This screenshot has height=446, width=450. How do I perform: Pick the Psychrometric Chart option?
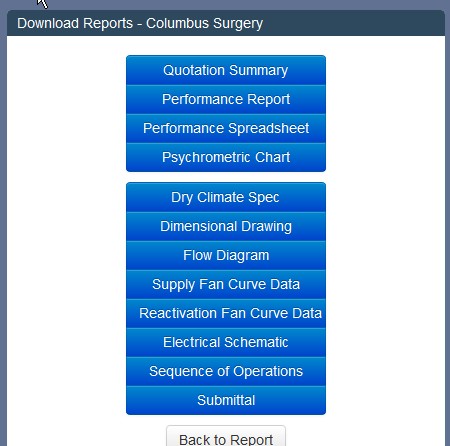pyautogui.click(x=226, y=157)
